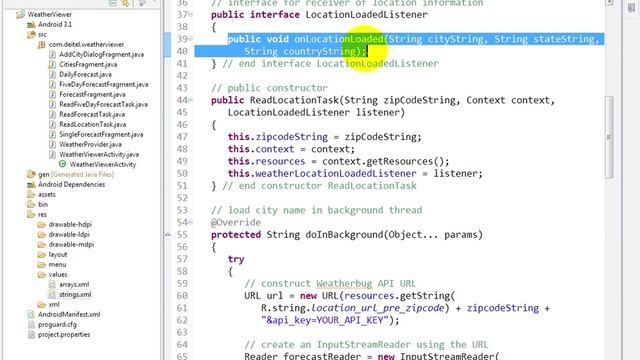Collapse the method fold marker on line 39

click(191, 39)
